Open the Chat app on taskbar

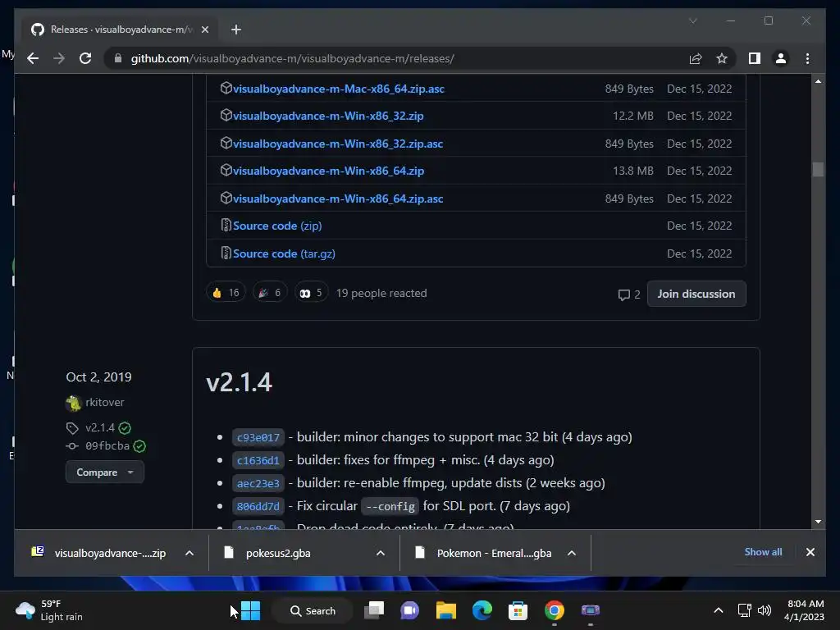pos(410,610)
